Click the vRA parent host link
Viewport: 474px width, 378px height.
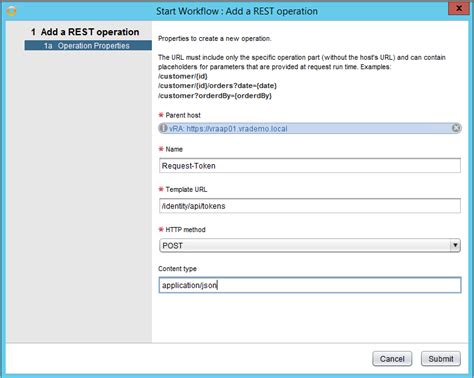coord(228,129)
